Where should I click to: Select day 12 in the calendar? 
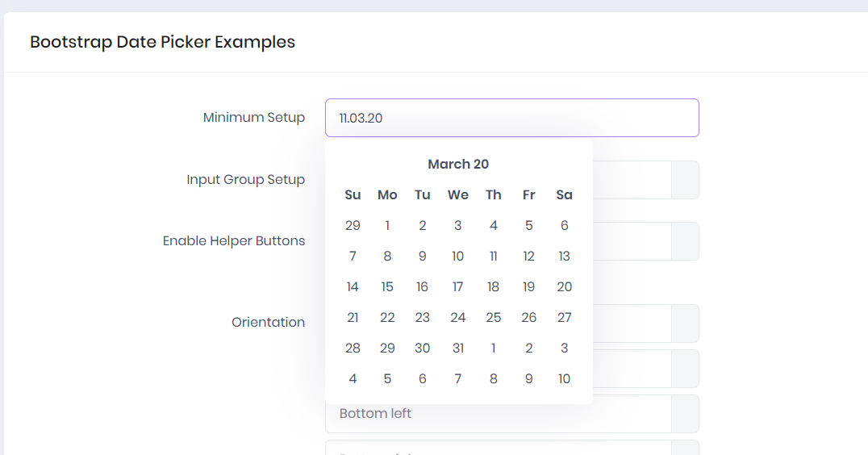[x=528, y=257]
